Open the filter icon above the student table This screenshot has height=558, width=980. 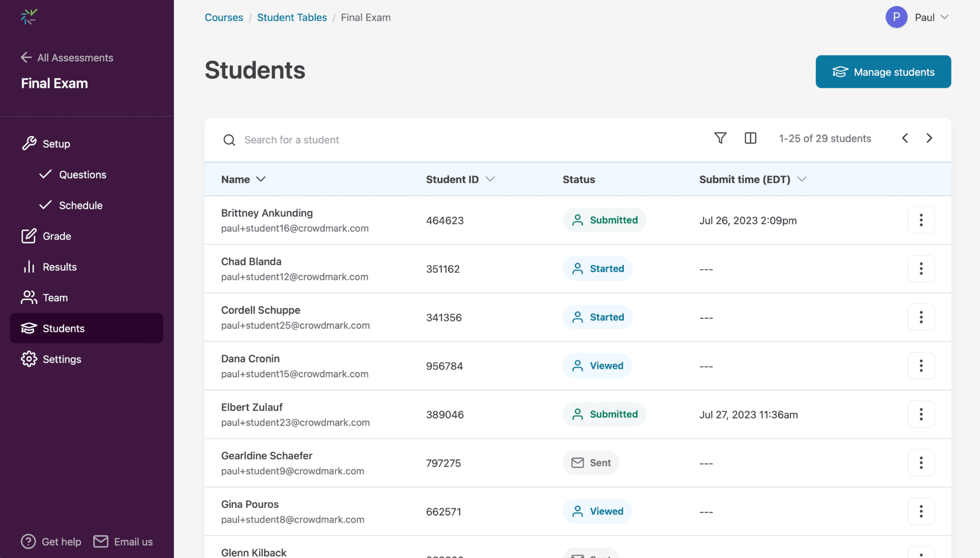[720, 138]
